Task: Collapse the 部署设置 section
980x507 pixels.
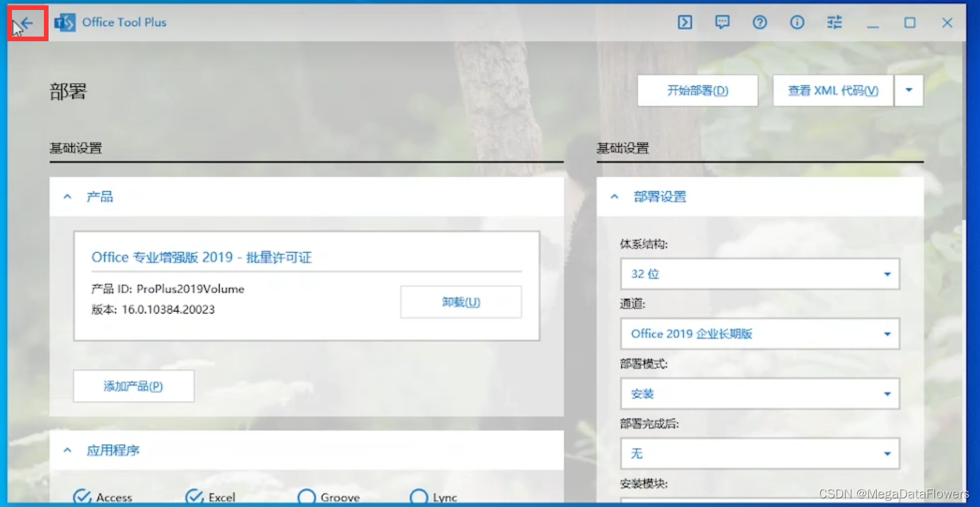Action: (x=615, y=197)
